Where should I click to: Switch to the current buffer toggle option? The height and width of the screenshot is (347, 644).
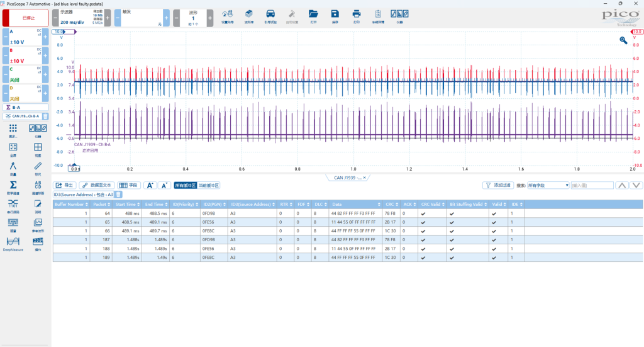click(x=209, y=185)
